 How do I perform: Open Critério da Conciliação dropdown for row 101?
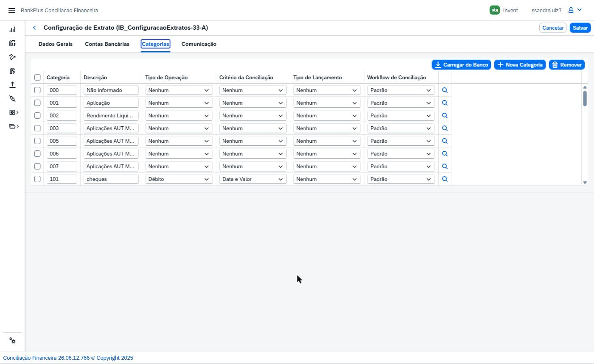(253, 179)
